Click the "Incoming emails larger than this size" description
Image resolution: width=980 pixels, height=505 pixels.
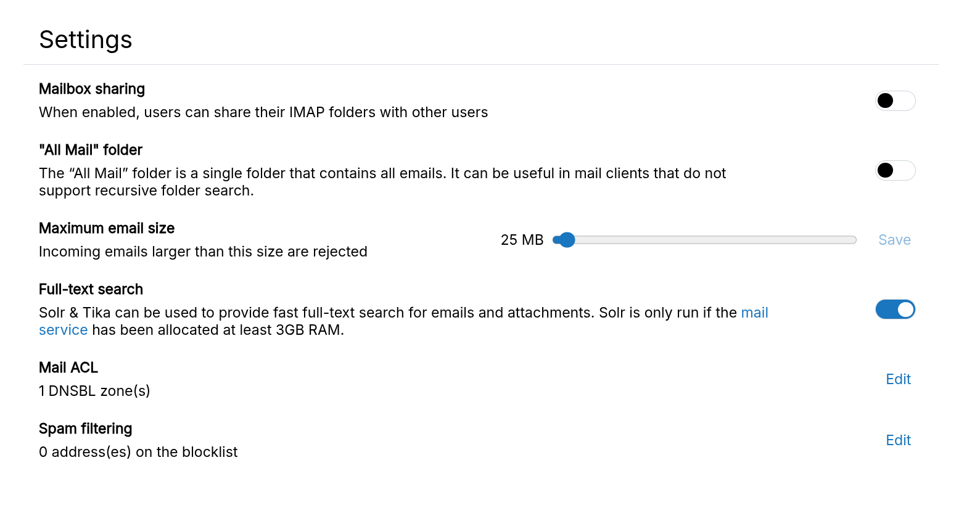203,252
